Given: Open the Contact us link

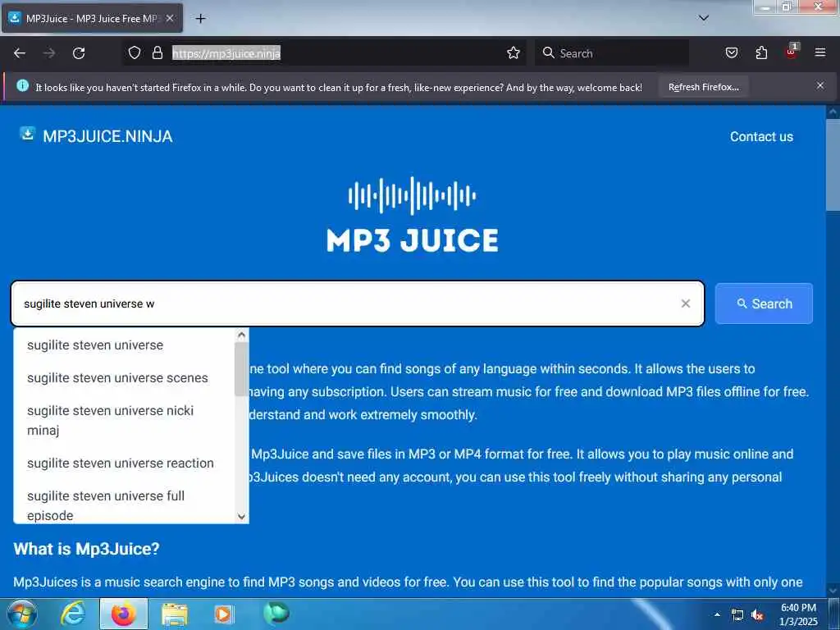Looking at the screenshot, I should 761,137.
